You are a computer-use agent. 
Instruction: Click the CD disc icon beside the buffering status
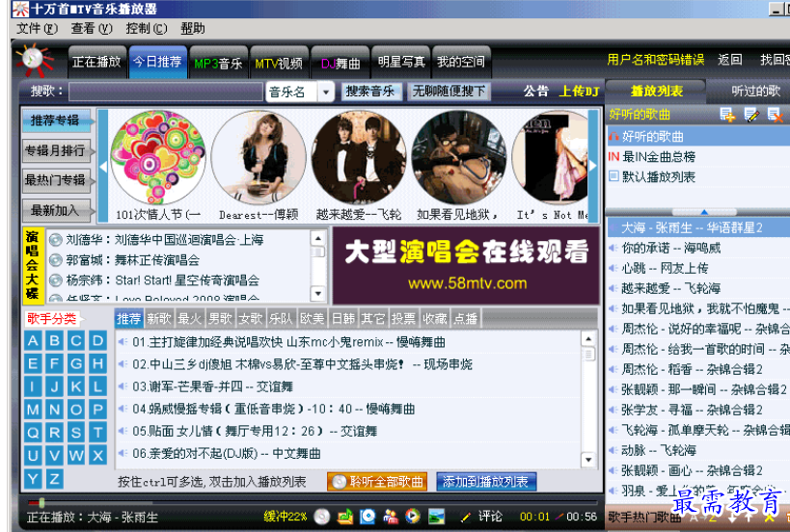(321, 517)
